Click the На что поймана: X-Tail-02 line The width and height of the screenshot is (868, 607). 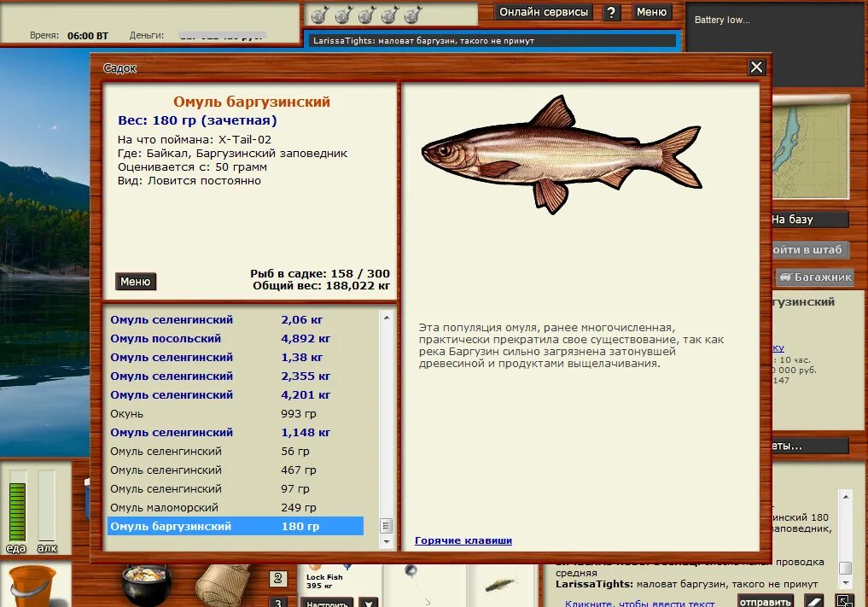195,139
